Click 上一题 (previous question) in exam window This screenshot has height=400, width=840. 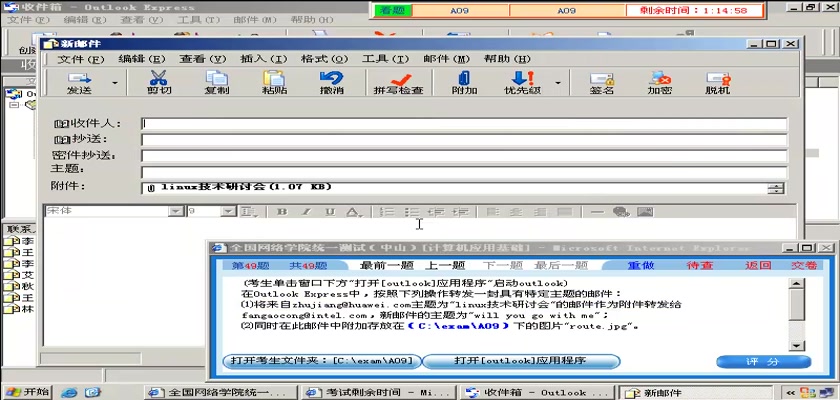(445, 266)
